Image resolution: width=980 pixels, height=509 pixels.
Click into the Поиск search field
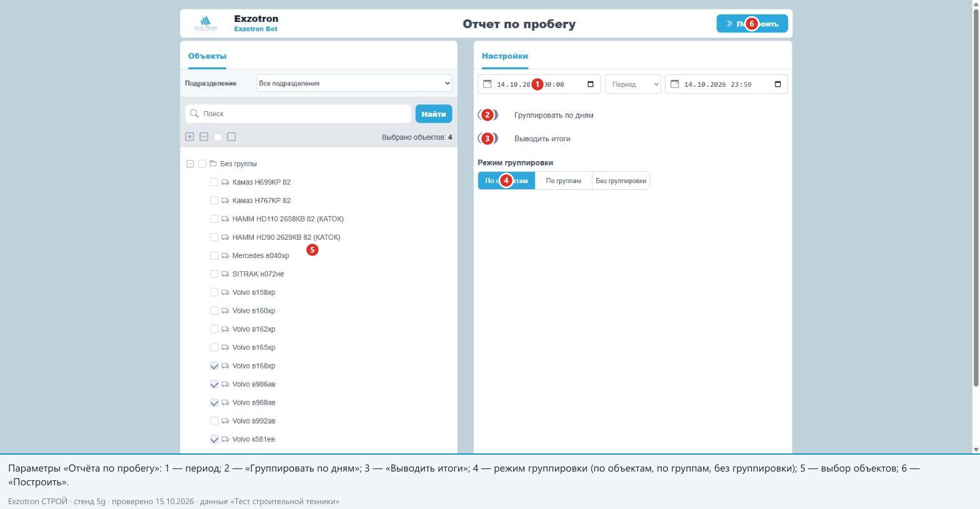[x=298, y=114]
